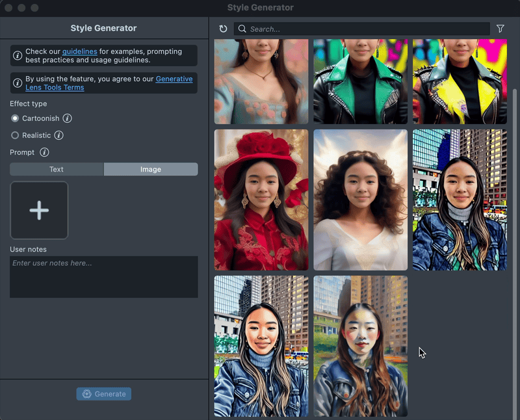The width and height of the screenshot is (520, 420).
Task: Click info icon beside terms notice
Action: click(18, 83)
